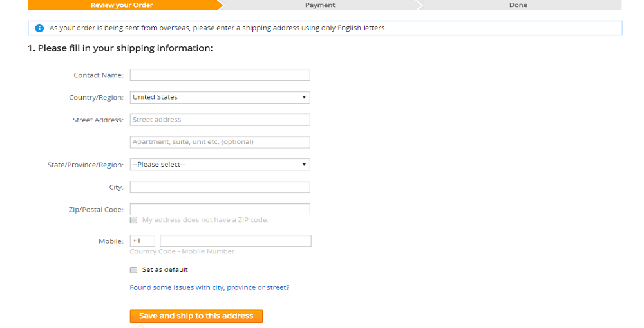
Task: Select the Done step in the progress bar
Action: [518, 5]
